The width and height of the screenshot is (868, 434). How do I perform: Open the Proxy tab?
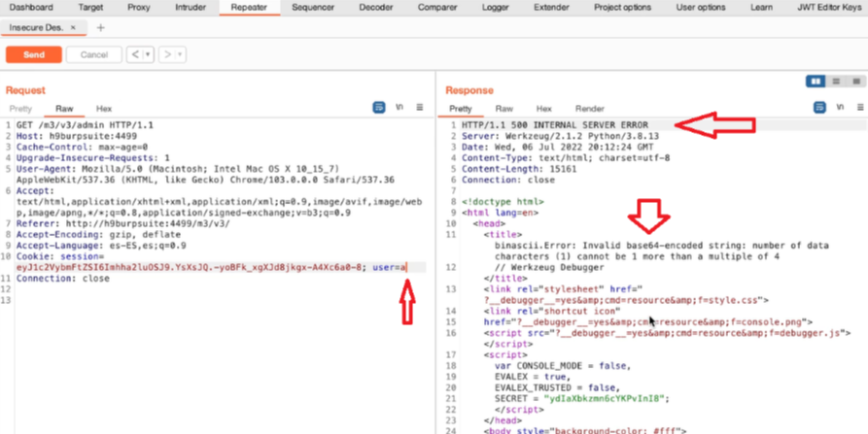pos(138,7)
